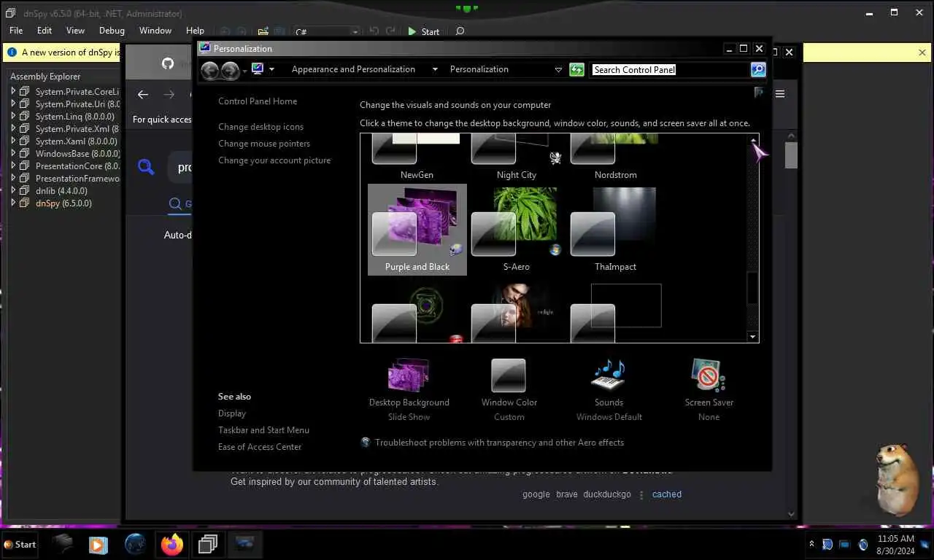The width and height of the screenshot is (934, 560).
Task: Open the Windows Start button
Action: [20, 545]
